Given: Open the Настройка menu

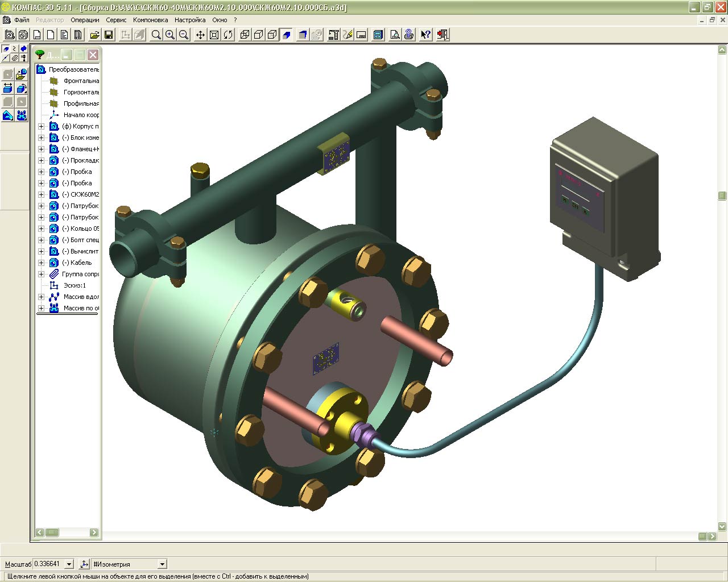Looking at the screenshot, I should pos(190,20).
